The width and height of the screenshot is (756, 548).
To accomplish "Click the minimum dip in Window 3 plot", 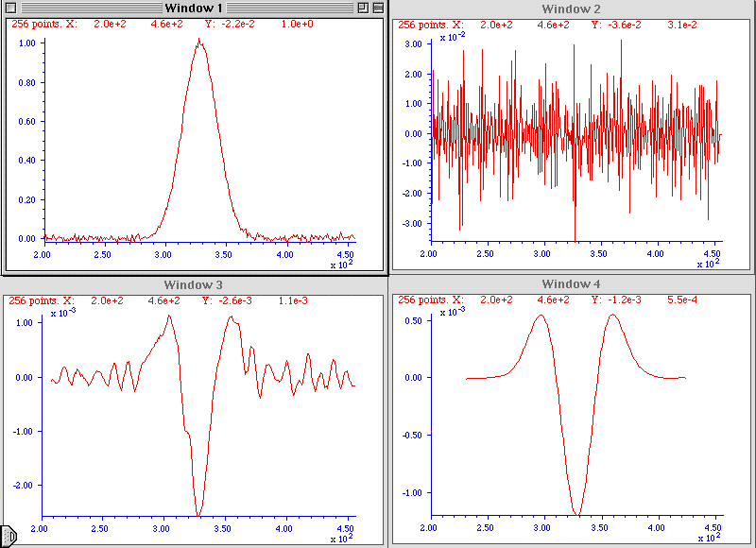I will tap(198, 515).
